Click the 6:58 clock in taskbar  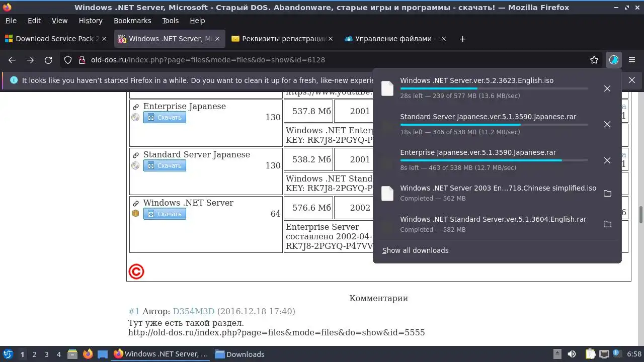[634, 354]
